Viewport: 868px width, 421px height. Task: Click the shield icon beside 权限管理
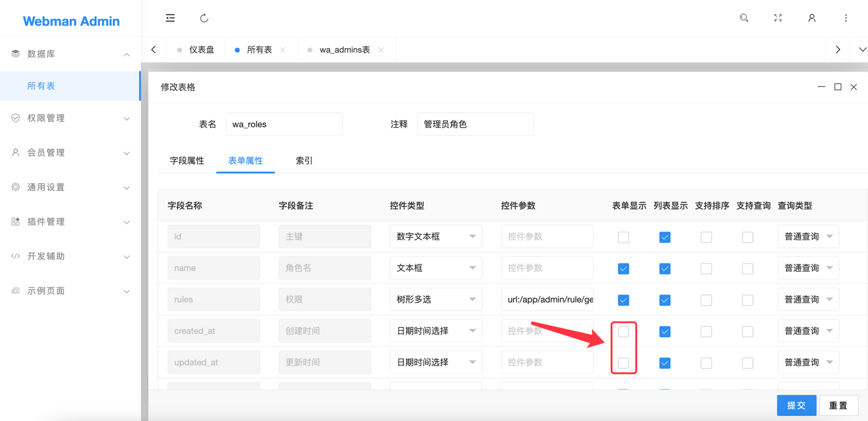pyautogui.click(x=15, y=118)
